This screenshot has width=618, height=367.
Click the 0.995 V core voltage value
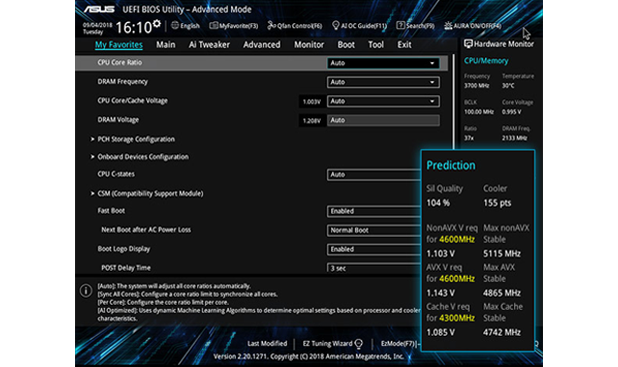(511, 112)
